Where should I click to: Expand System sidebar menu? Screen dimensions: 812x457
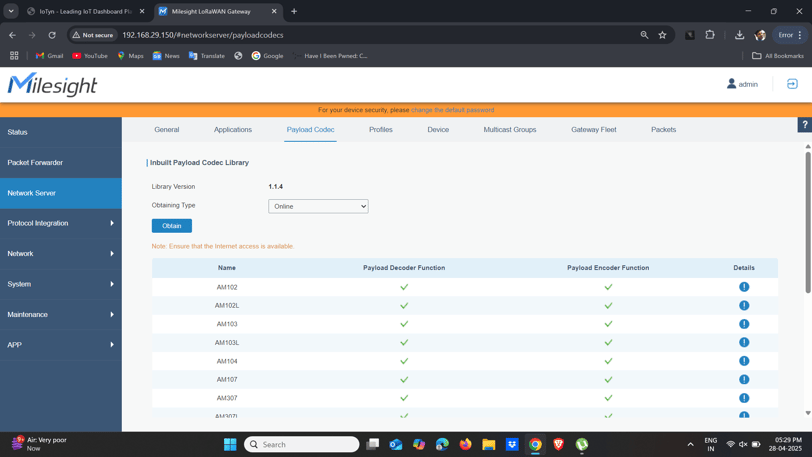pos(61,284)
